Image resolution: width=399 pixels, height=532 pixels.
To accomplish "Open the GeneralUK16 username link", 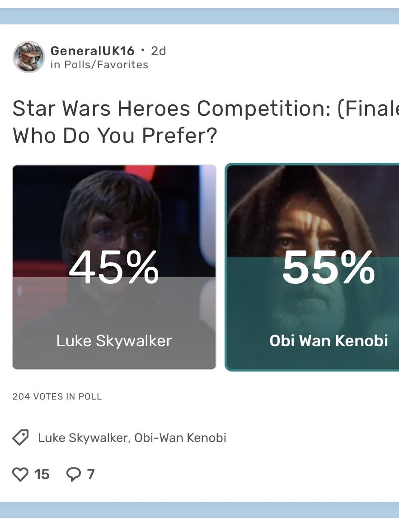I will pos(92,51).
